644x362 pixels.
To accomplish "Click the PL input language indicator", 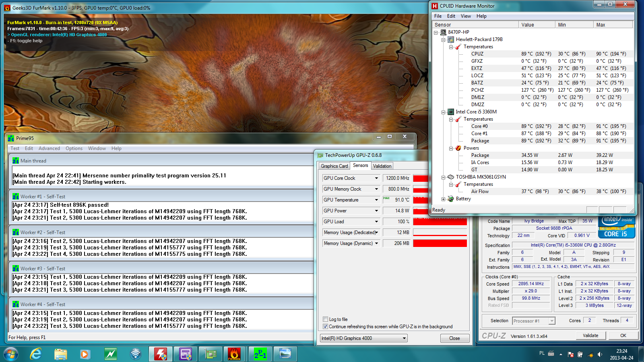I will click(542, 353).
